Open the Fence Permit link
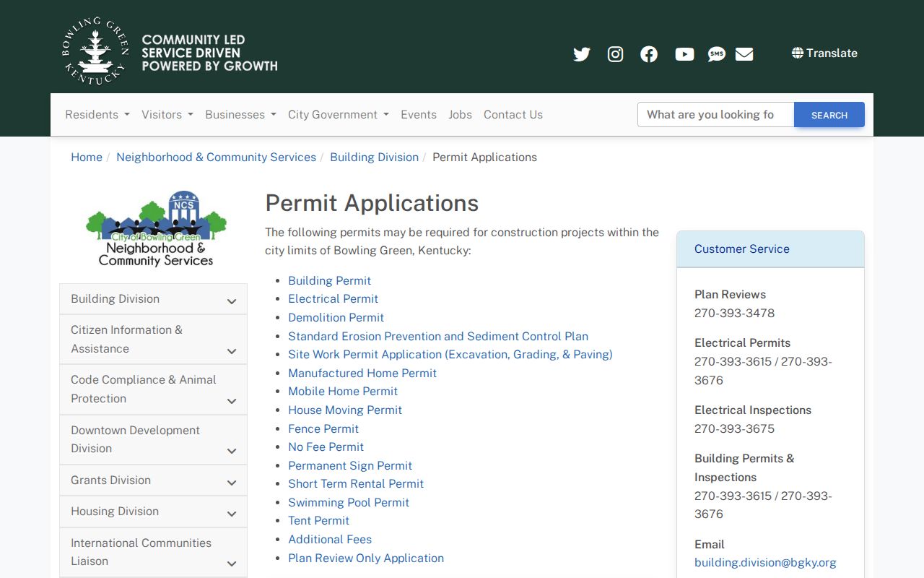 point(323,428)
